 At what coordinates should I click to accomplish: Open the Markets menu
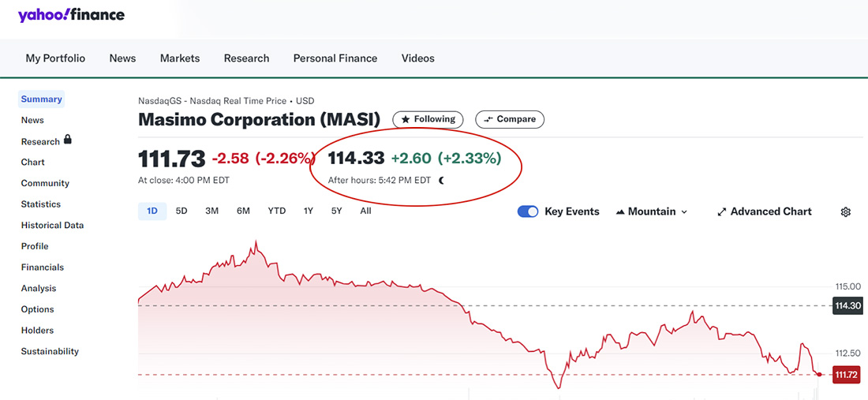pos(180,58)
